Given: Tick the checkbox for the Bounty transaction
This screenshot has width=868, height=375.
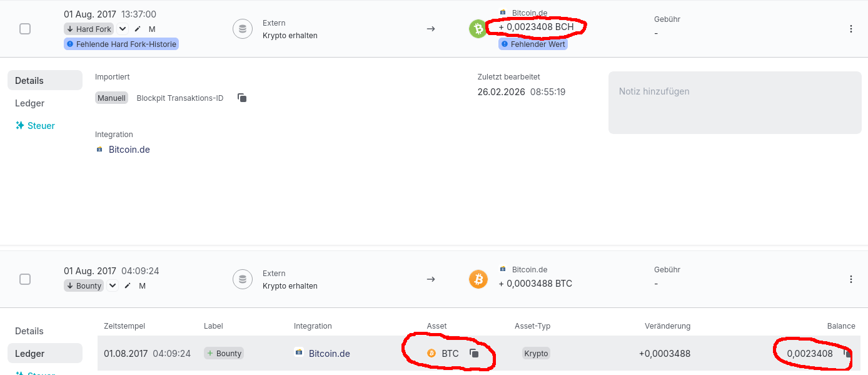Looking at the screenshot, I should 25,279.
